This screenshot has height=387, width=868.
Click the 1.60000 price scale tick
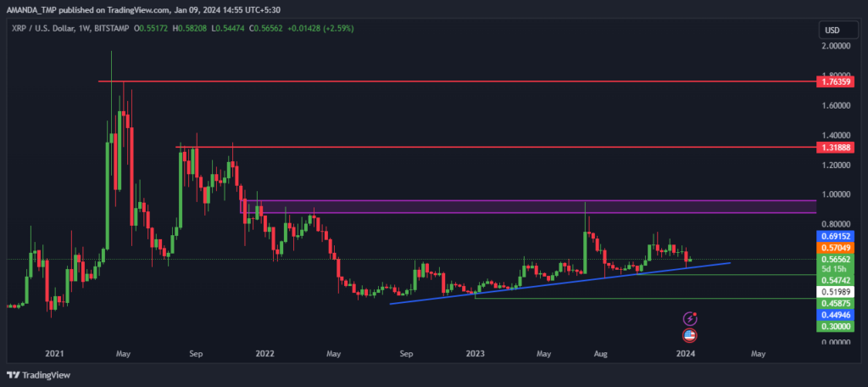[835, 105]
